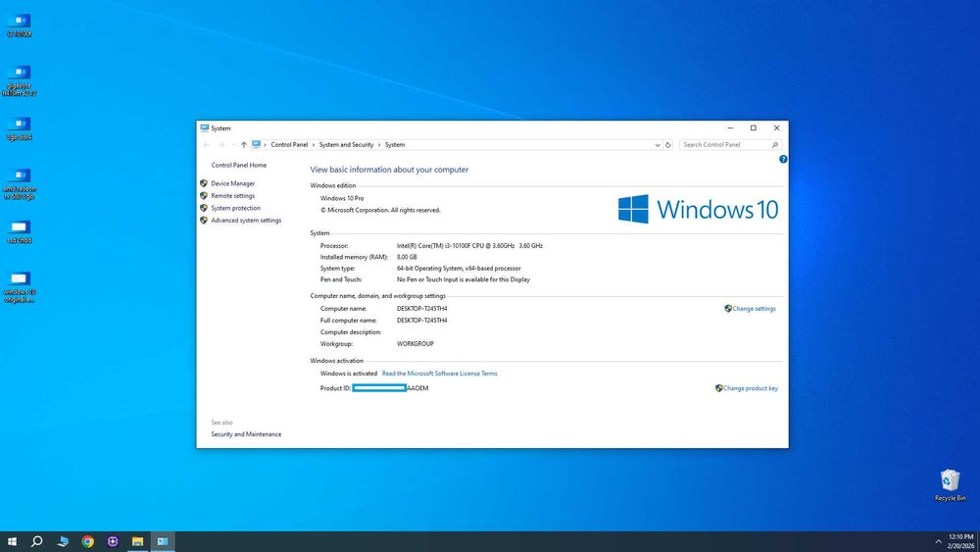This screenshot has width=980, height=552.
Task: Click the help question mark icon
Action: (x=783, y=160)
